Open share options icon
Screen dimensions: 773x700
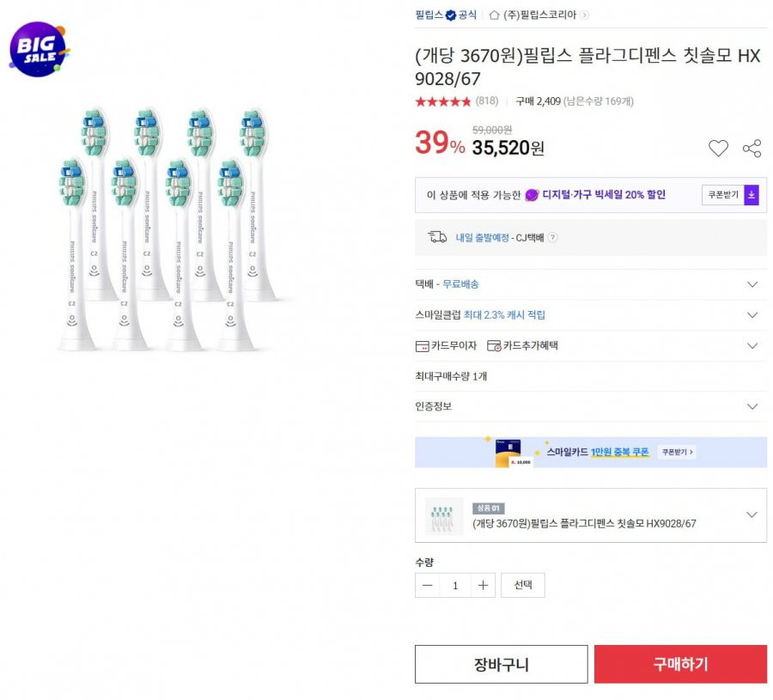pyautogui.click(x=752, y=149)
